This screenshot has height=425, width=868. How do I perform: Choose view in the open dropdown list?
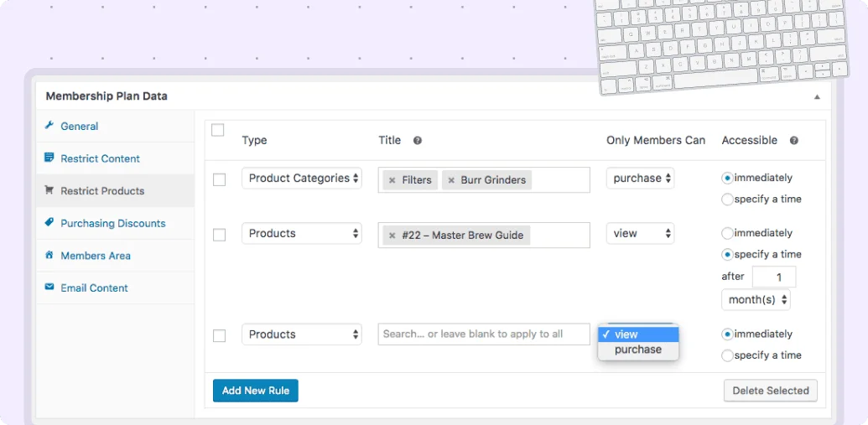click(638, 334)
